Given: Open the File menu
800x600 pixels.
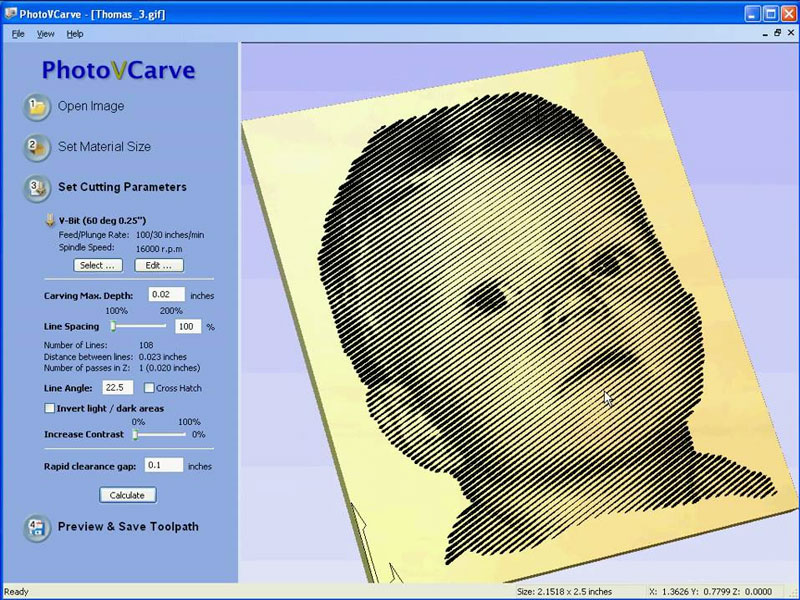Looking at the screenshot, I should (16, 33).
